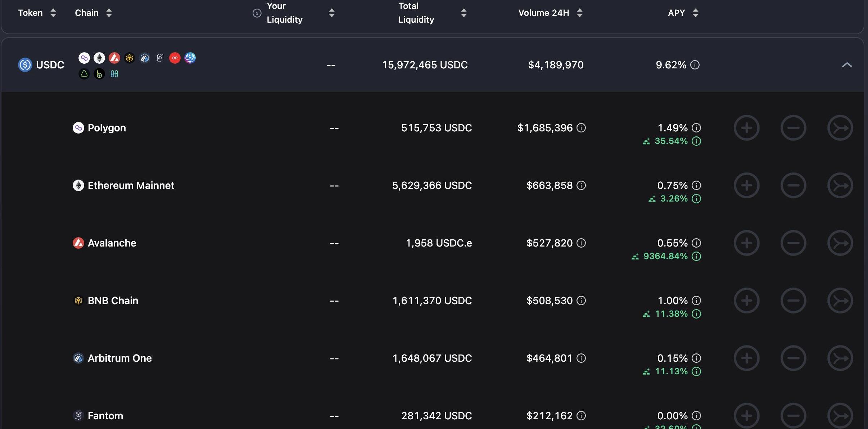Viewport: 868px width, 429px height.
Task: Sort table by Chain column arrows
Action: (x=109, y=13)
